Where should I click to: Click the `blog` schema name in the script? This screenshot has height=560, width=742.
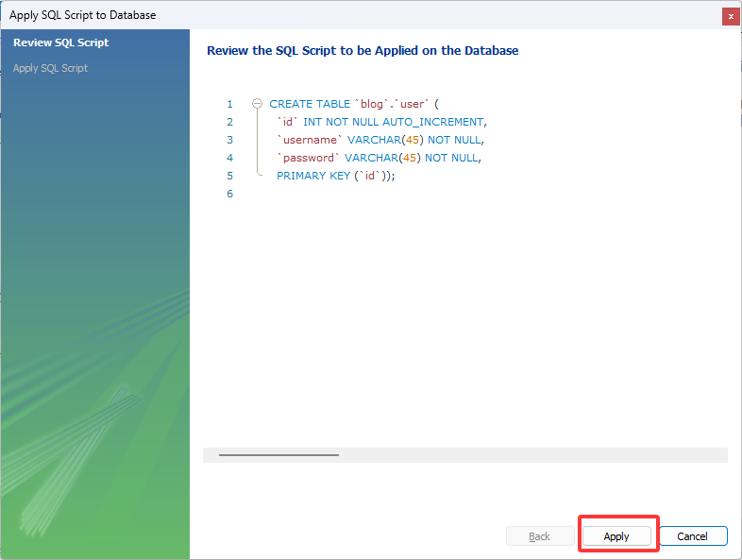(374, 104)
